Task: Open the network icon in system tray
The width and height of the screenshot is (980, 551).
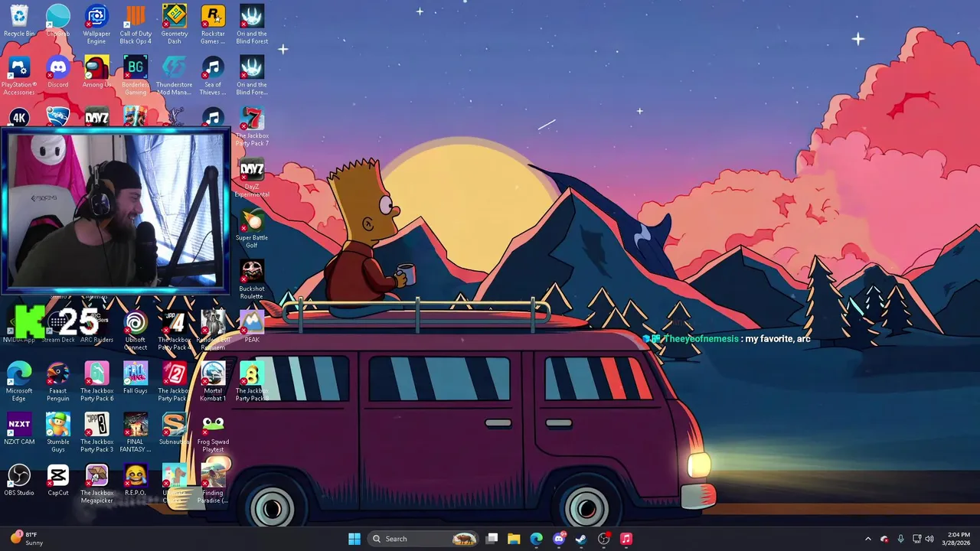Action: click(917, 539)
